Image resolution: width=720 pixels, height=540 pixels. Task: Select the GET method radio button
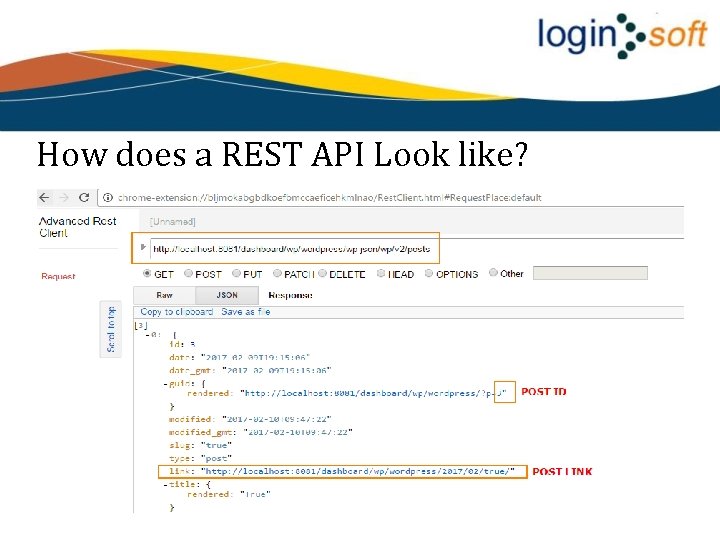point(146,273)
